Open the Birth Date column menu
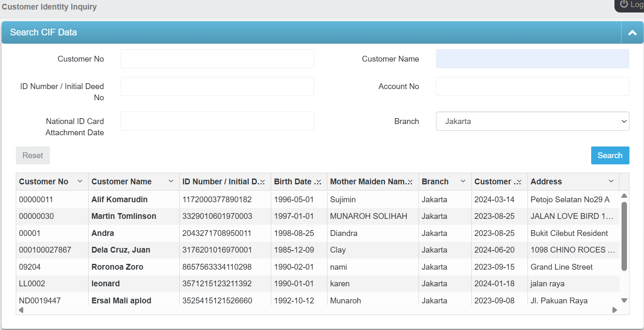Screen dimensions: 644x330 tap(319, 182)
